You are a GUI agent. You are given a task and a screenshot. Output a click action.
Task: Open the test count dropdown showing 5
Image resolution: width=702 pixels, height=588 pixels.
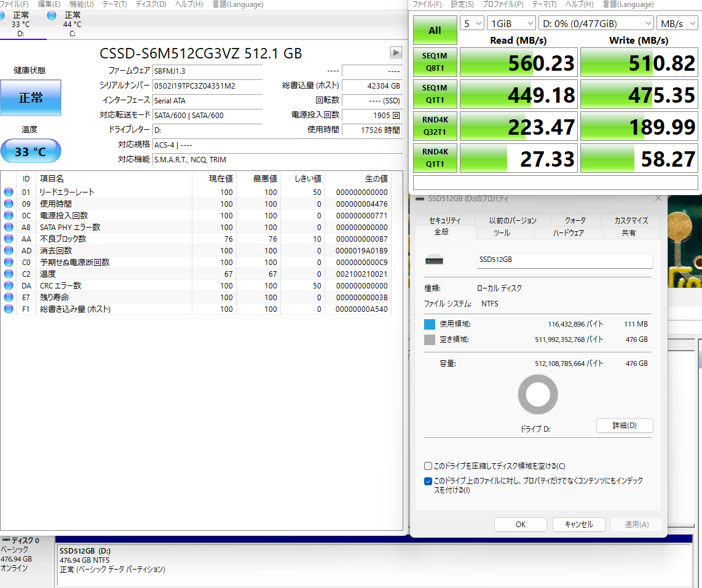[x=471, y=23]
